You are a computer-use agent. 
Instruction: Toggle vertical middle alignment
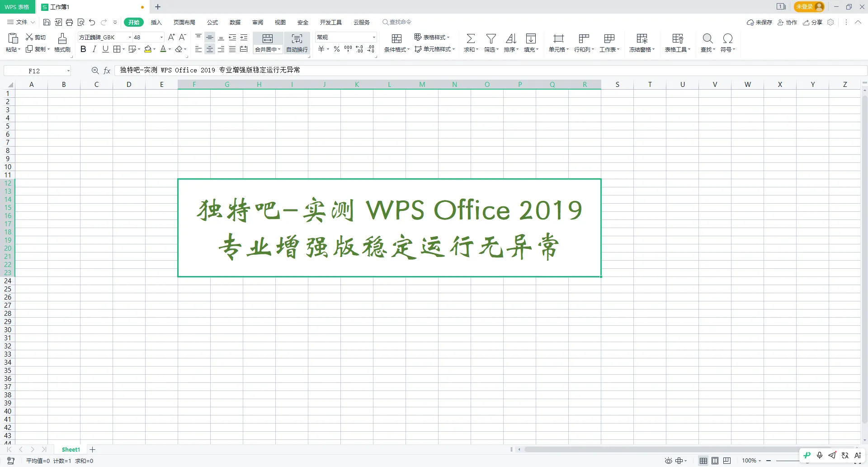click(x=210, y=37)
